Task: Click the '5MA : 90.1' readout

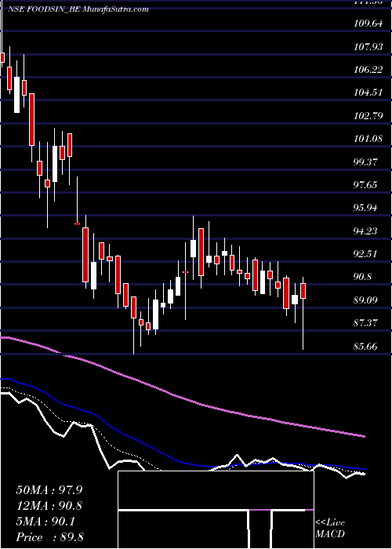Action: (45, 522)
